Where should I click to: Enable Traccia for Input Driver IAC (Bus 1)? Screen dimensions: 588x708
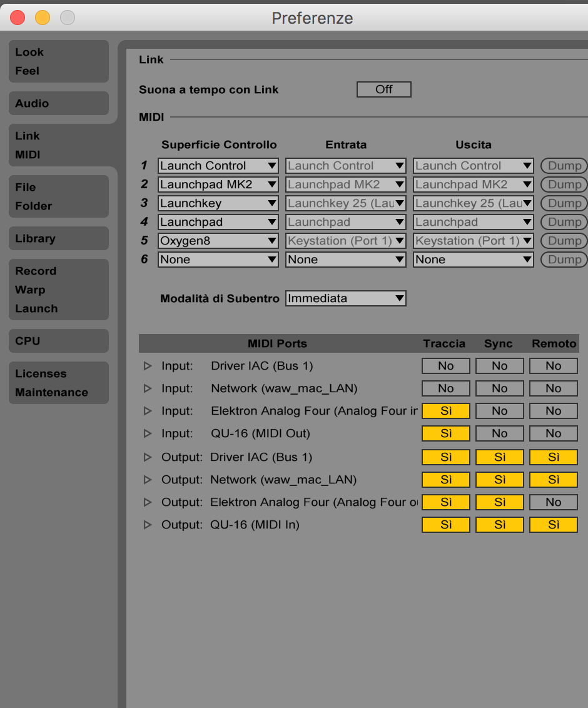[x=445, y=366]
